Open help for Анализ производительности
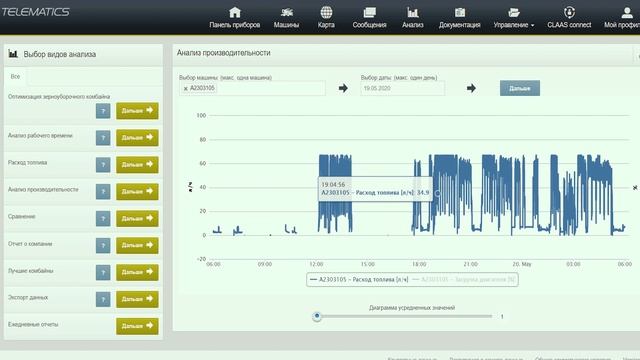Image resolution: width=640 pixels, height=360 pixels. pos(103,191)
